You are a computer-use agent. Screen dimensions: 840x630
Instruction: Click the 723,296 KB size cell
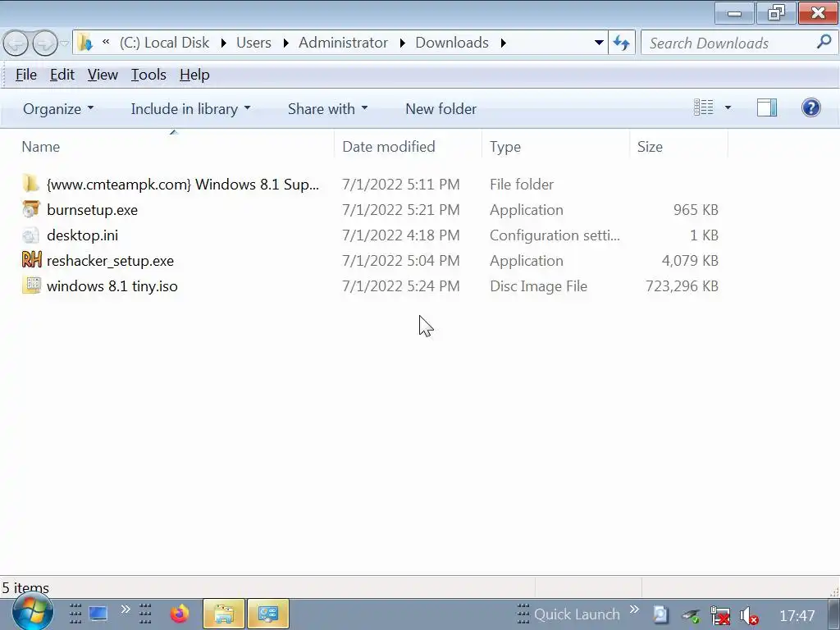[x=682, y=286]
